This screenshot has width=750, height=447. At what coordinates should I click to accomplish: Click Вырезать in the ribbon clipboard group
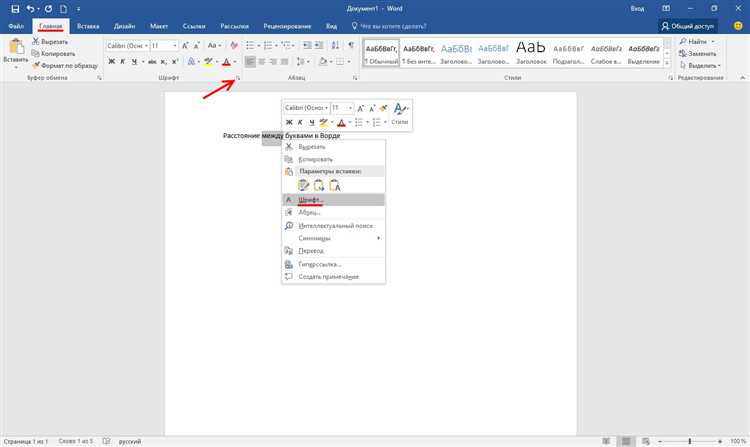(x=50, y=42)
